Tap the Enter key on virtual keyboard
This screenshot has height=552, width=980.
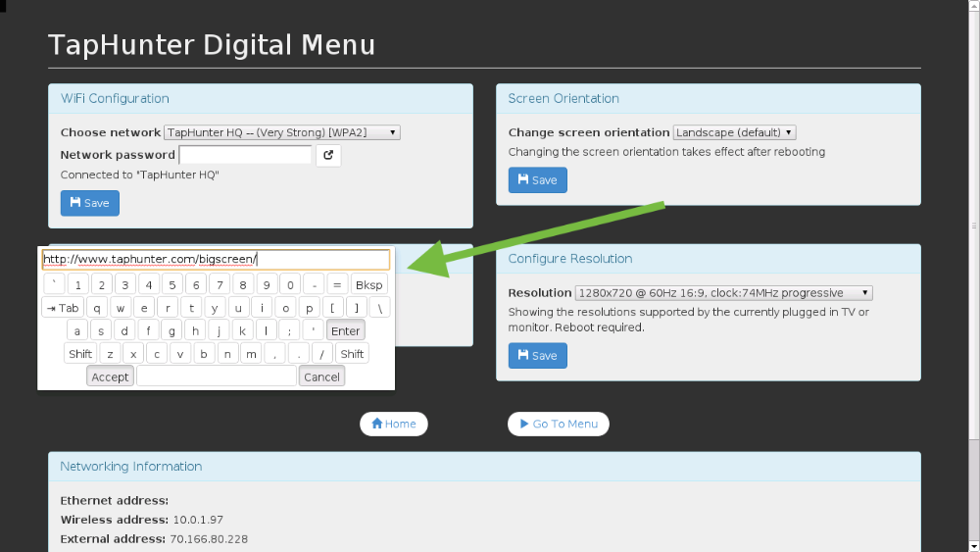(346, 330)
